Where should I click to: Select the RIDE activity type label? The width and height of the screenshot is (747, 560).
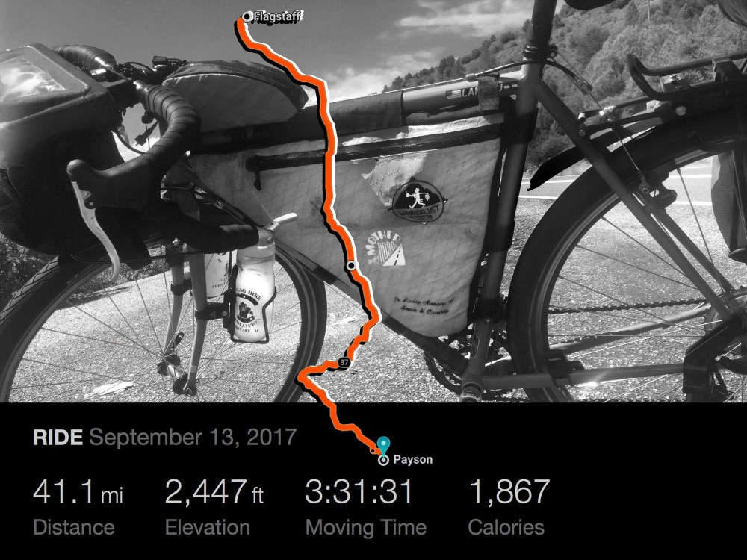pos(58,438)
